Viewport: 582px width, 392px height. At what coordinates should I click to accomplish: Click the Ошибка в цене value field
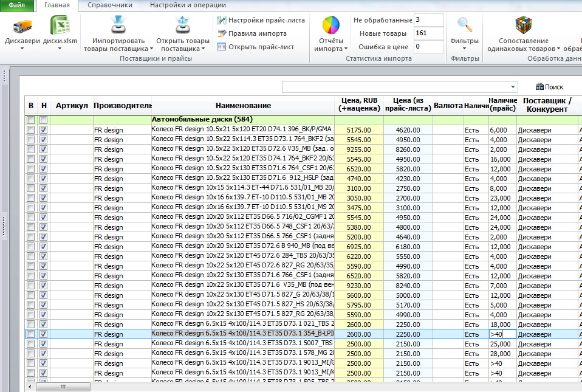429,47
